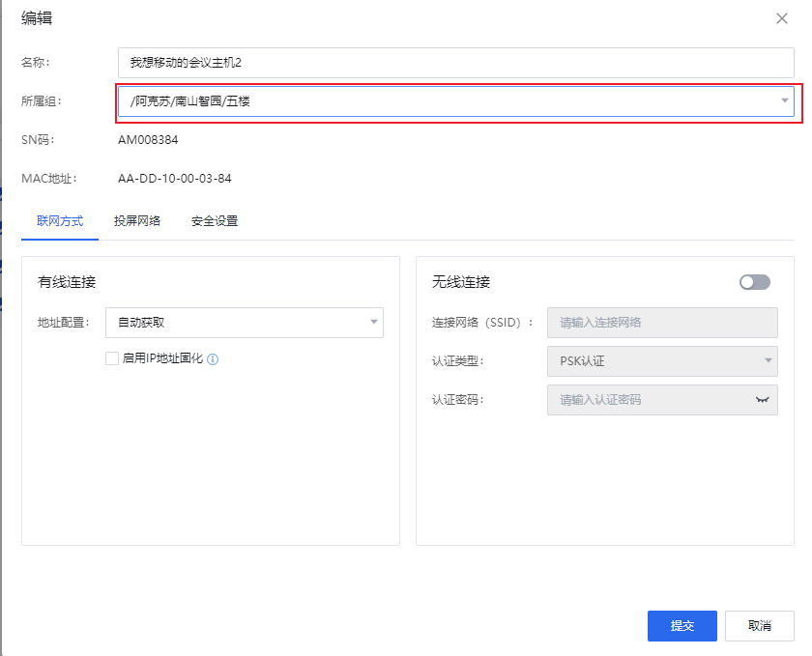Open the 安全设置 tab
812x656 pixels.
point(215,221)
